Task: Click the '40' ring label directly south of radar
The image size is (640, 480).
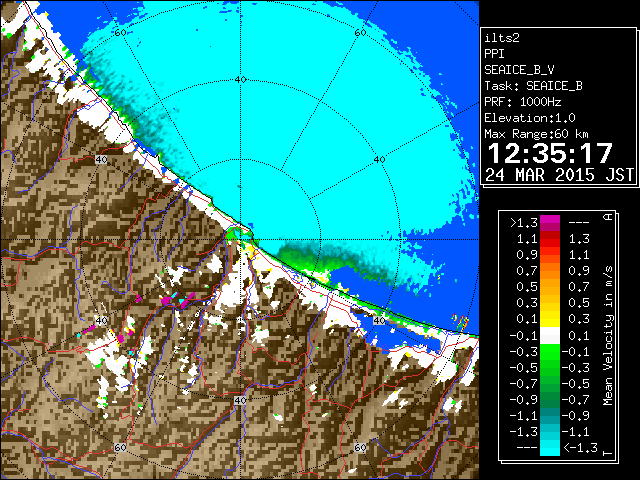Action: point(240,400)
